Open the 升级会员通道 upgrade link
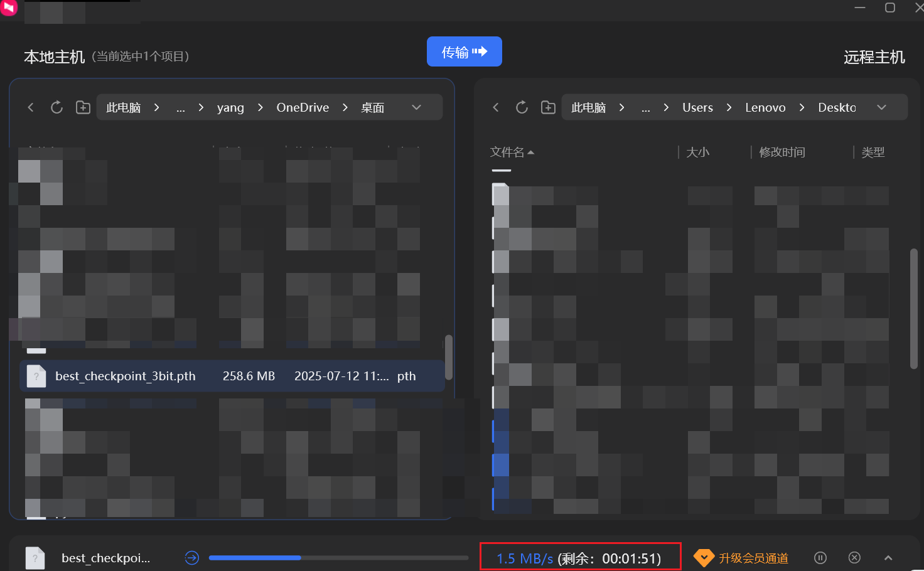The width and height of the screenshot is (924, 571). pyautogui.click(x=753, y=558)
